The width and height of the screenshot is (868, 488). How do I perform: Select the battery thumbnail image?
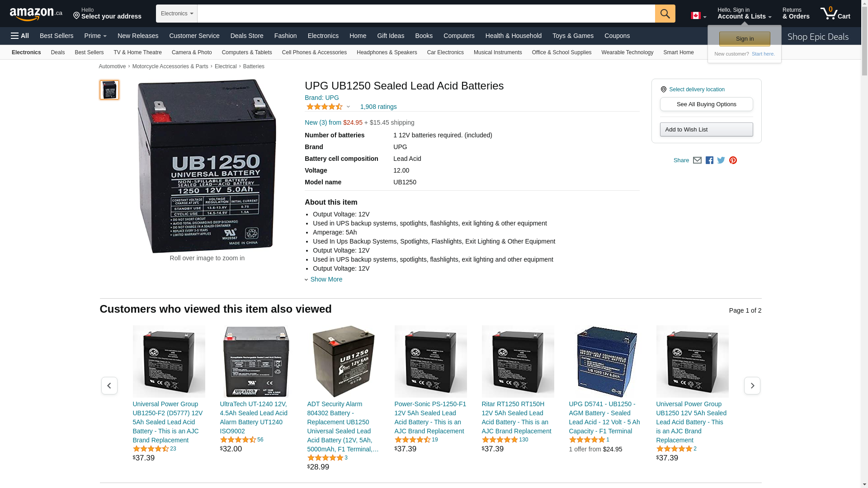click(x=109, y=90)
